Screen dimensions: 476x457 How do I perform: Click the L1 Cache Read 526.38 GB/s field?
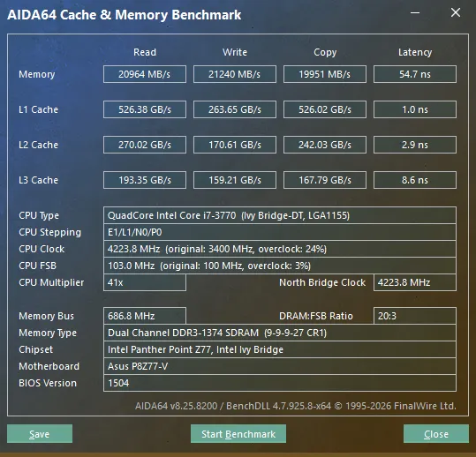[x=145, y=109]
